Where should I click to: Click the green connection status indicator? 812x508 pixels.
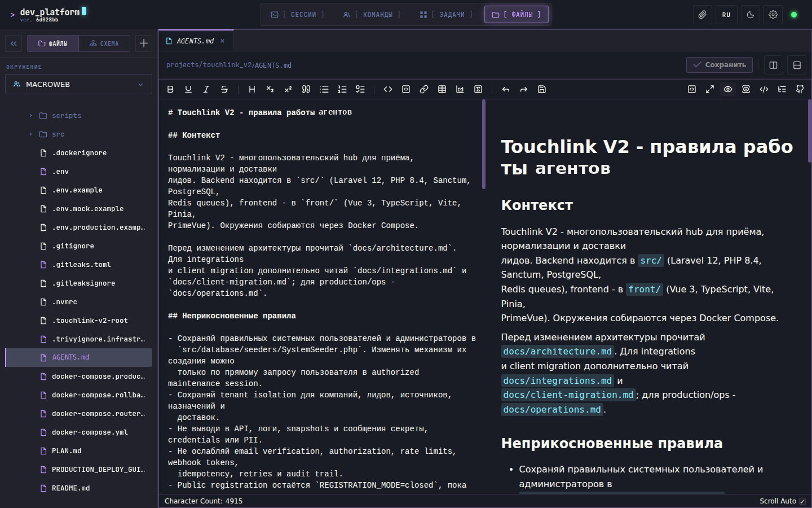pyautogui.click(x=794, y=15)
